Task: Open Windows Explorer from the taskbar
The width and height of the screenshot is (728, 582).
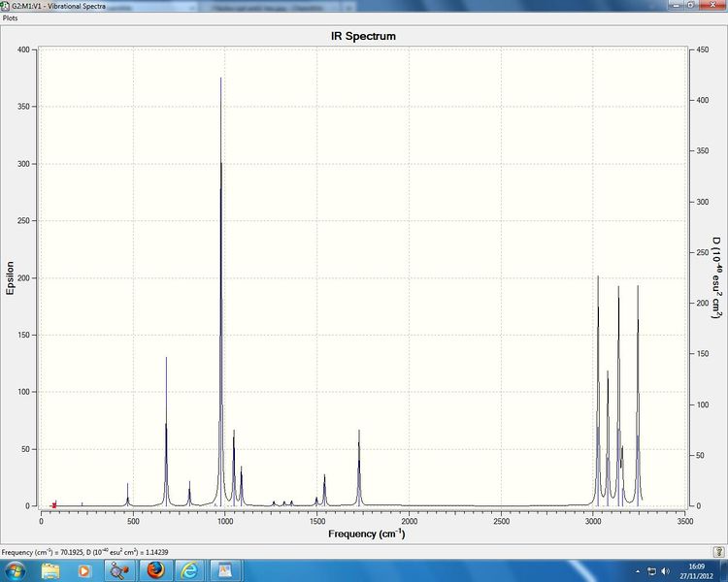Action: pyautogui.click(x=50, y=571)
